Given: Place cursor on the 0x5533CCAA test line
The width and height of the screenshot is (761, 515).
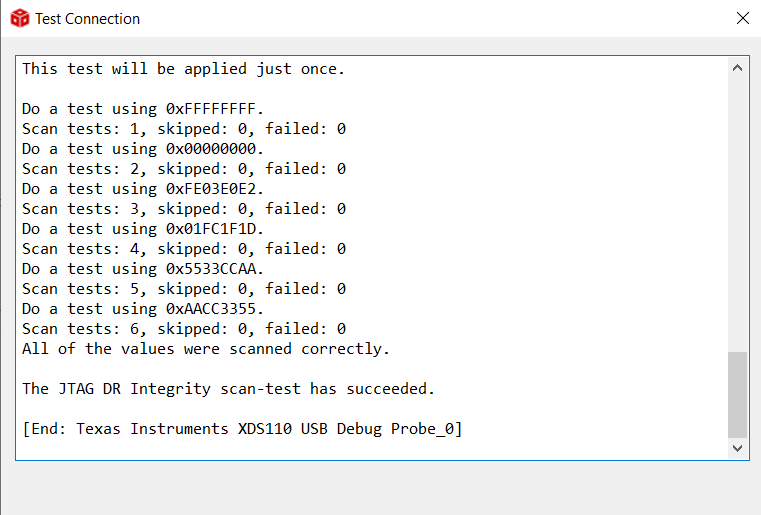Looking at the screenshot, I should pos(143,269).
